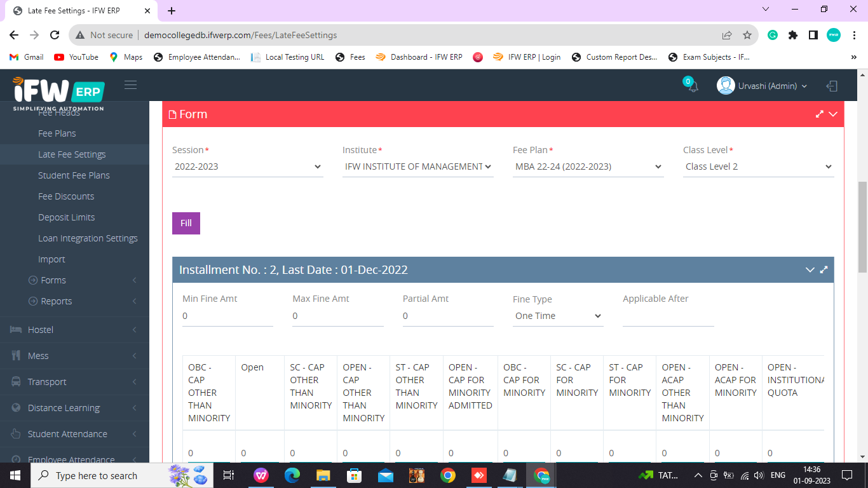Open the notifications bell icon
The height and width of the screenshot is (488, 868).
[x=693, y=86]
